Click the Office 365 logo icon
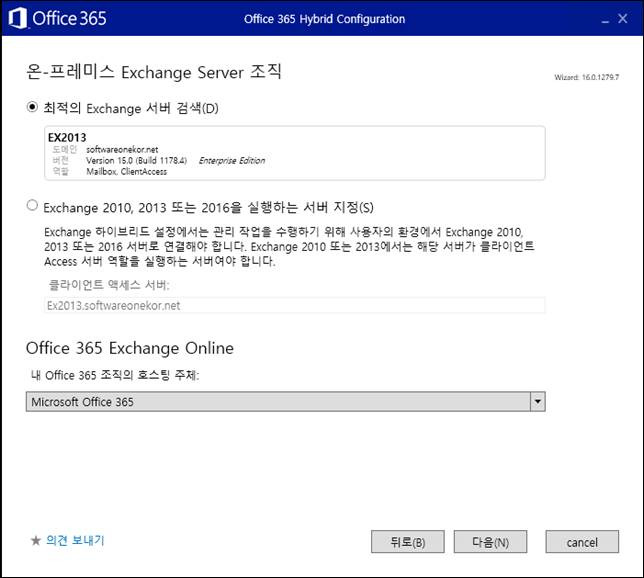The image size is (644, 578). pos(18,18)
